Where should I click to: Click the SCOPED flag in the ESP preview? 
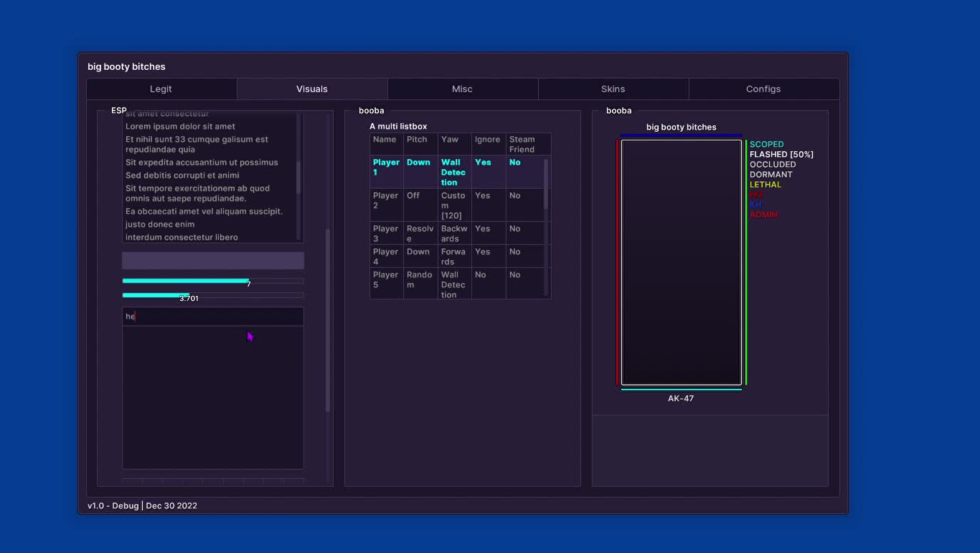pos(766,144)
